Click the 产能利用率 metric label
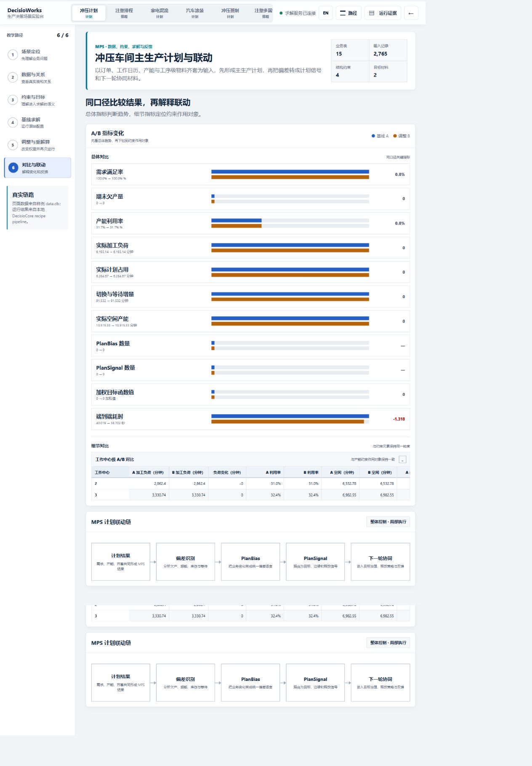 tap(109, 221)
